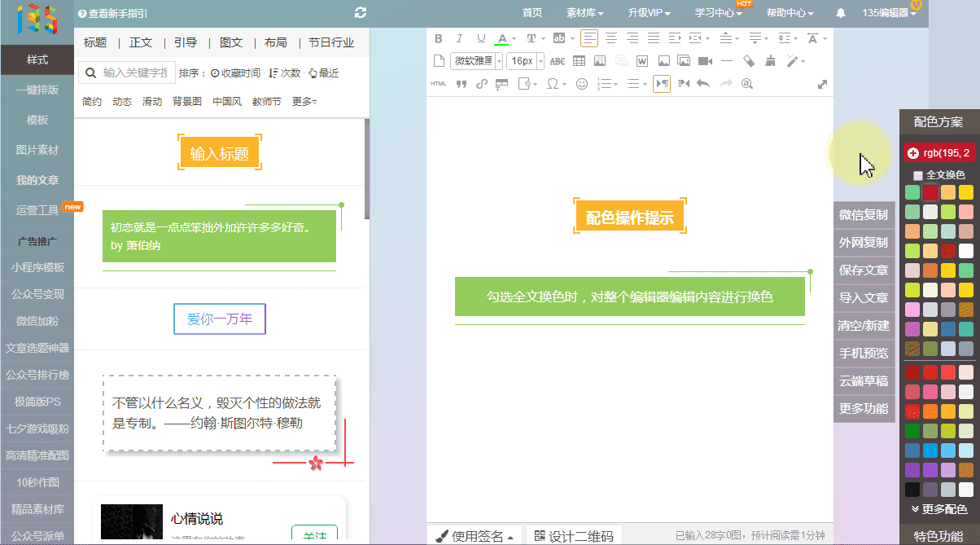Screen dimensions: 980x545
Task: Open the 素材库 menu
Action: pyautogui.click(x=585, y=13)
